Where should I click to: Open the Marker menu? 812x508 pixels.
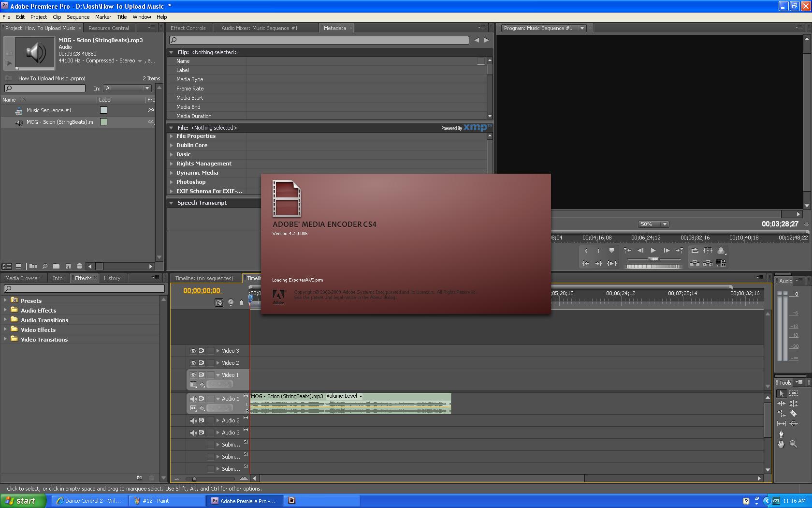click(x=103, y=17)
